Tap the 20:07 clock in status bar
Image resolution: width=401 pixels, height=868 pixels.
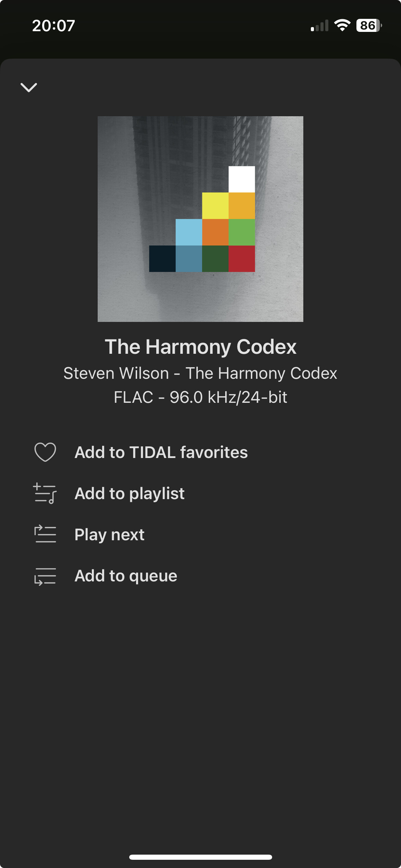point(53,26)
